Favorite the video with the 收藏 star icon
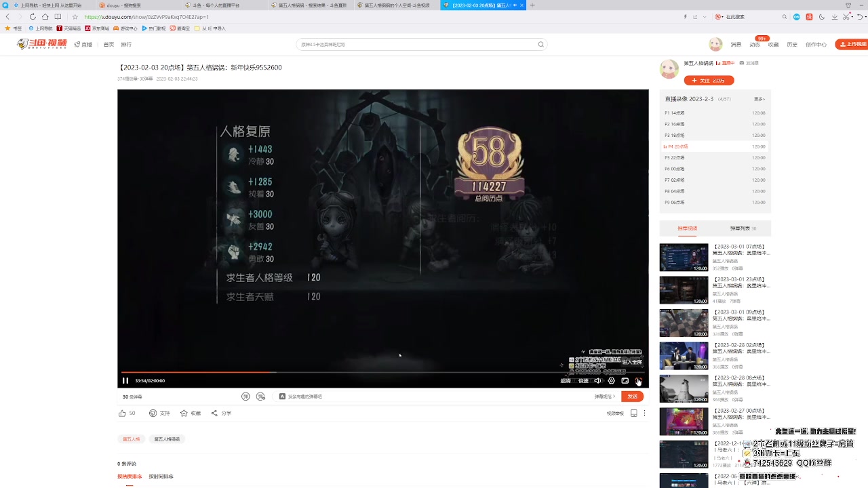The width and height of the screenshot is (868, 488). (x=184, y=413)
